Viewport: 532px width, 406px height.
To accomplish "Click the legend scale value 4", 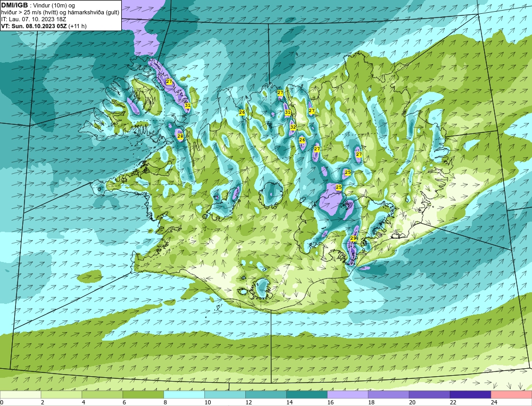I will coord(84,402).
